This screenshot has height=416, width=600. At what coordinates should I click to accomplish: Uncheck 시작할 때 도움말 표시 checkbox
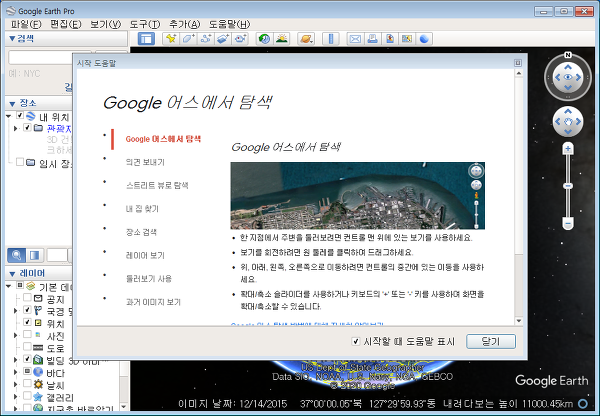(356, 341)
